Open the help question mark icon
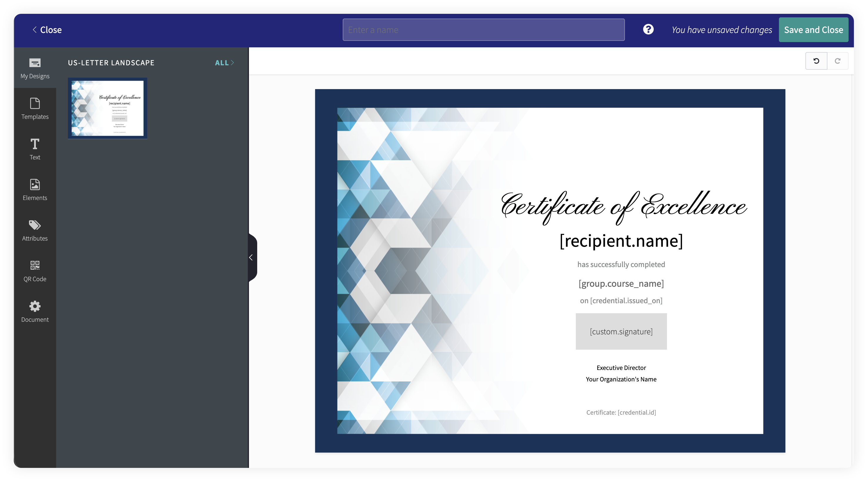868x482 pixels. 648,30
